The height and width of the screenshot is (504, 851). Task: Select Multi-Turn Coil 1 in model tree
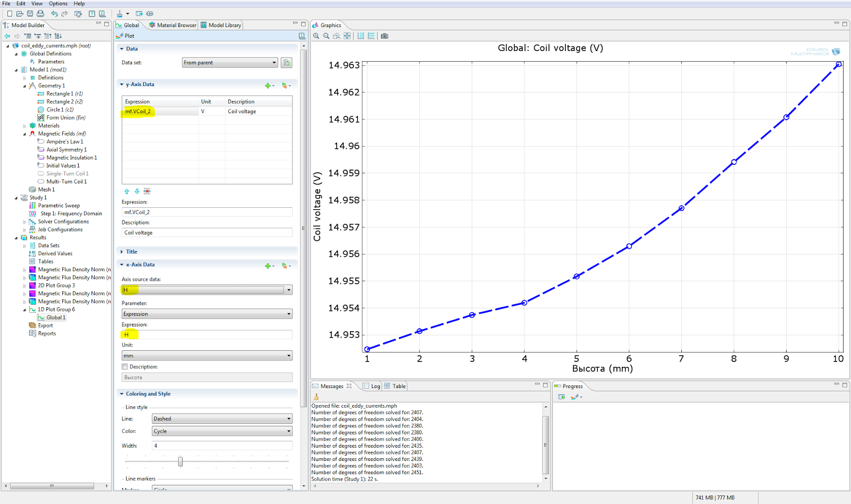(x=66, y=182)
